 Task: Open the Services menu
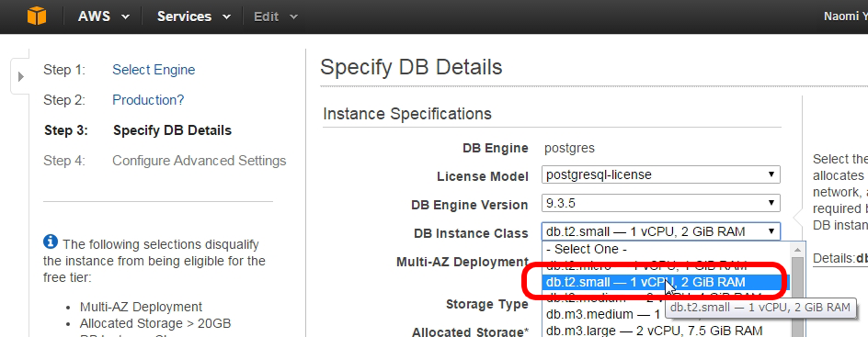[193, 17]
